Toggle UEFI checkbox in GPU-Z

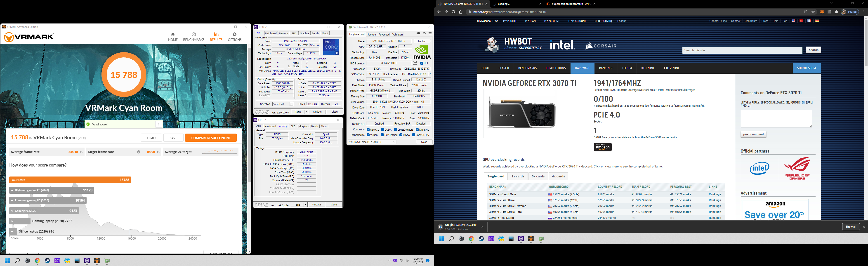pos(422,63)
